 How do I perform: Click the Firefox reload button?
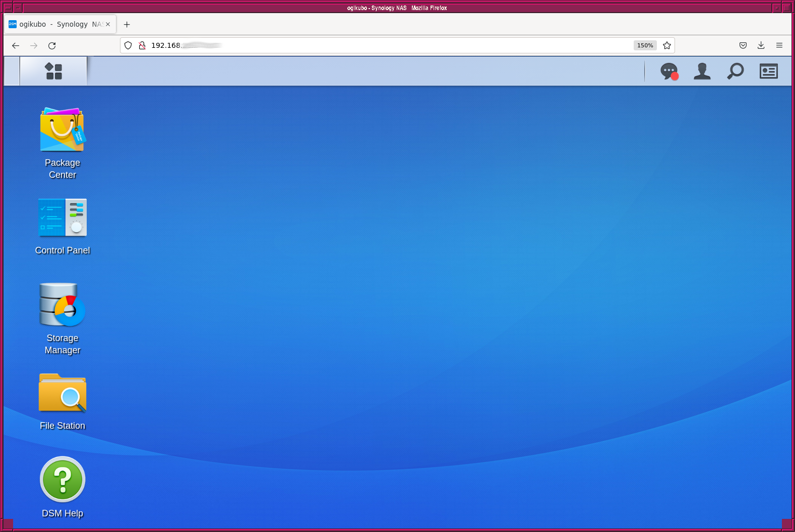(x=52, y=46)
